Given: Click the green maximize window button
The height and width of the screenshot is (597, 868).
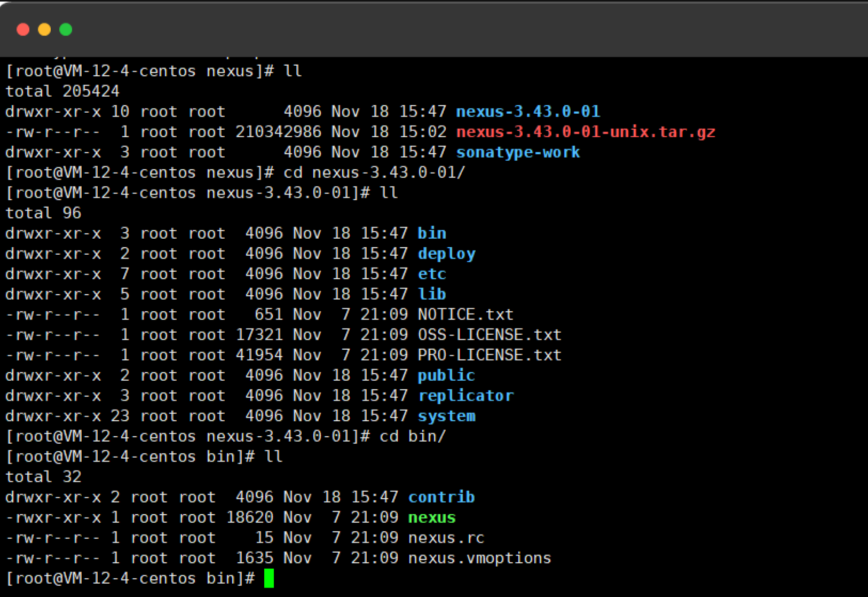Looking at the screenshot, I should coord(66,29).
